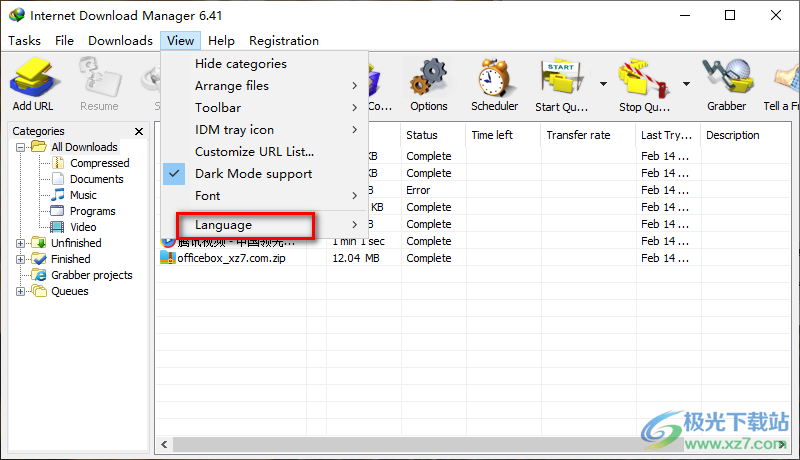
Task: Choose Customize URL List menu entry
Action: [x=264, y=151]
